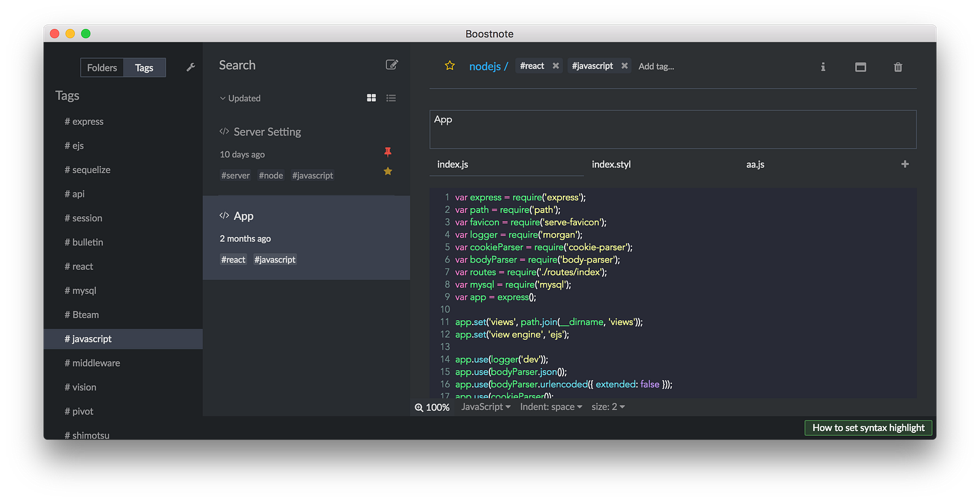Open the JavaScript syntax mode dropdown
The height and width of the screenshot is (502, 980).
(x=486, y=406)
